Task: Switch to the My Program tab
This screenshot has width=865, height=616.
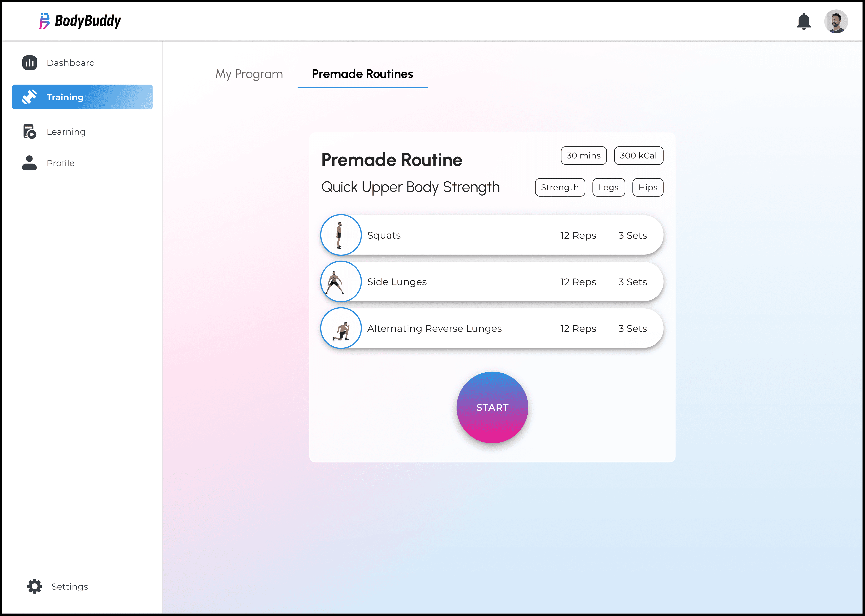Action: coord(249,74)
